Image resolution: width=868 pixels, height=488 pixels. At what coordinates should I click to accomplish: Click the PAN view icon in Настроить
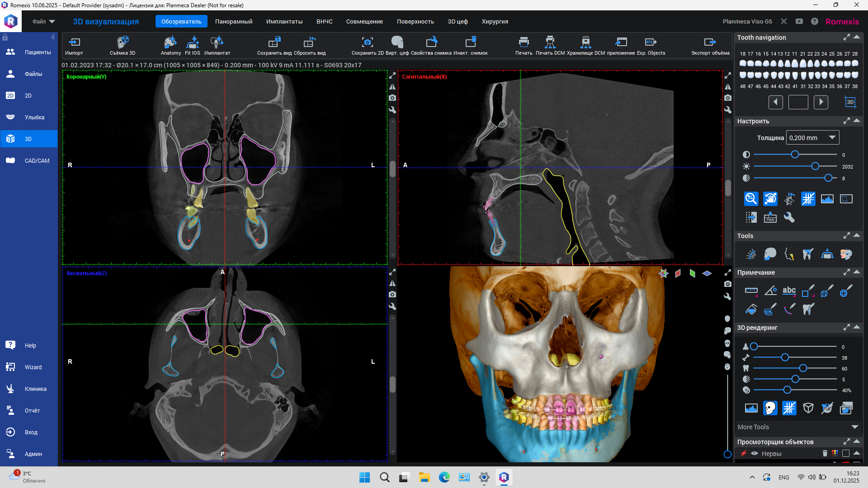pos(770,218)
